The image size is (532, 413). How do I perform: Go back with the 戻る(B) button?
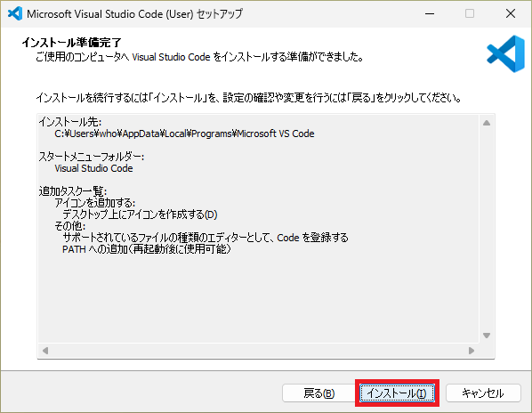point(318,393)
